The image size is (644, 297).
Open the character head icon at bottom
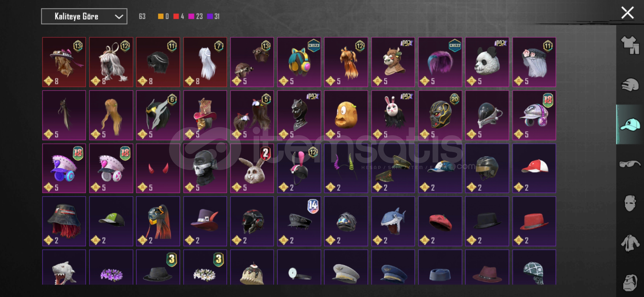coord(630,283)
